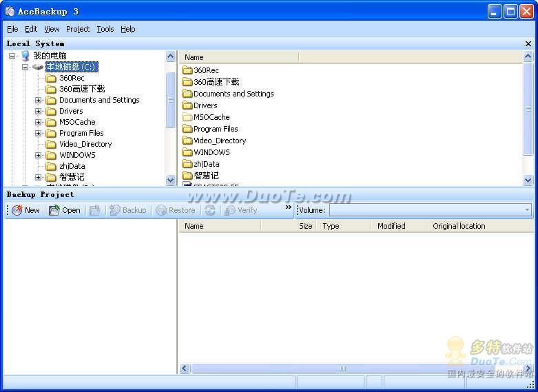
Task: Select Drivers in the file list
Action: (x=200, y=105)
